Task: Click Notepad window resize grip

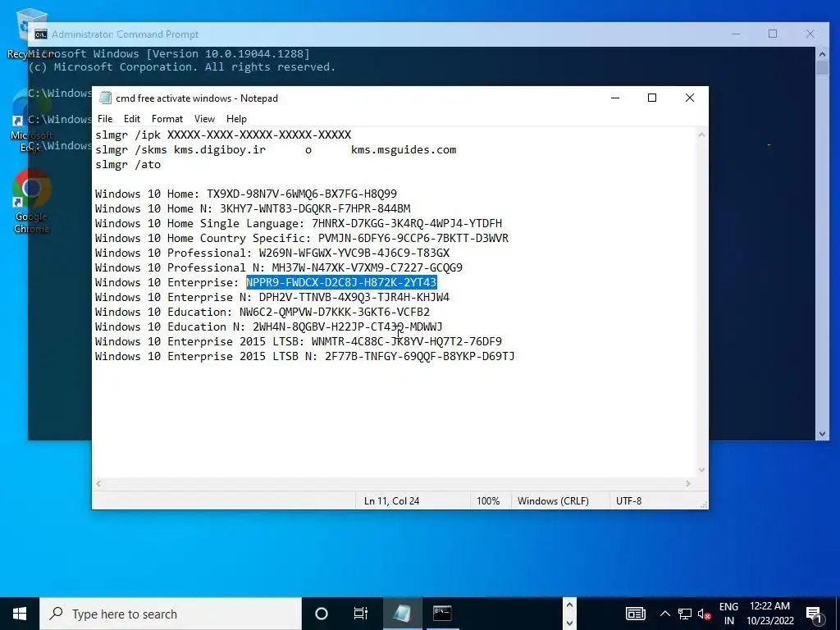Action: coord(704,504)
